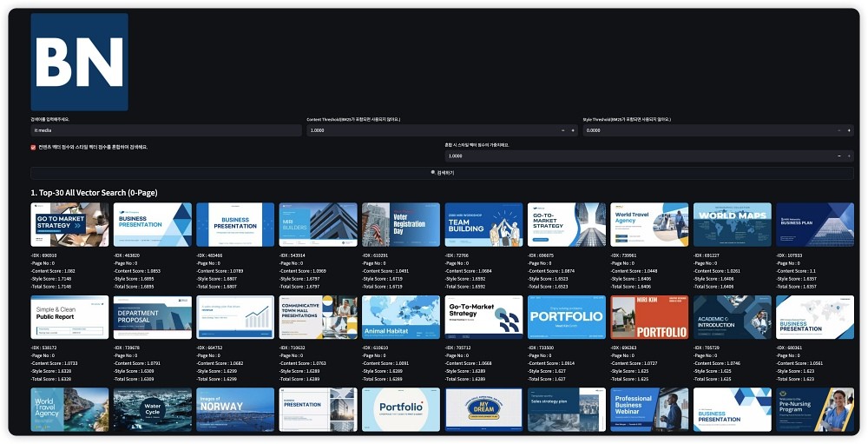Open the World Maps template thumbnail
868x444 pixels.
732,225
